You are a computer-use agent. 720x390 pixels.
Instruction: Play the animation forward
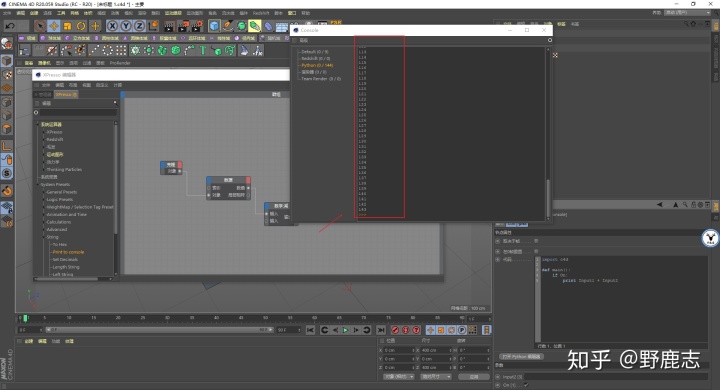click(345, 330)
